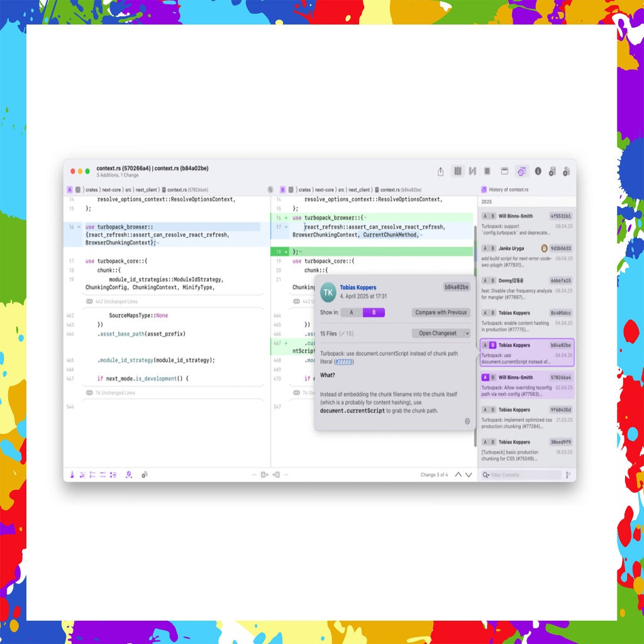The width and height of the screenshot is (644, 644).
Task: Click the ignore-whitespace icon near bottom left
Action: click(128, 475)
